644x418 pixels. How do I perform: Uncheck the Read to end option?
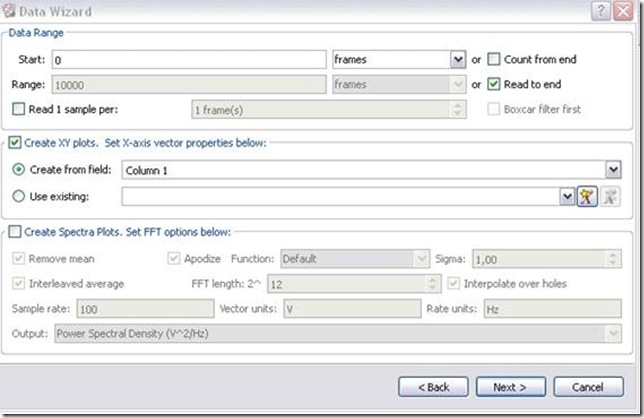(x=493, y=85)
